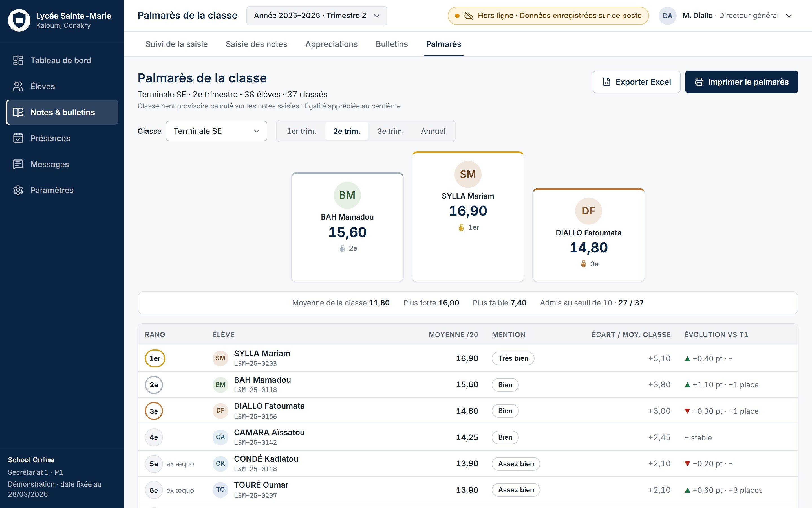
Task: Switch to the Bulletins tab
Action: [392, 44]
